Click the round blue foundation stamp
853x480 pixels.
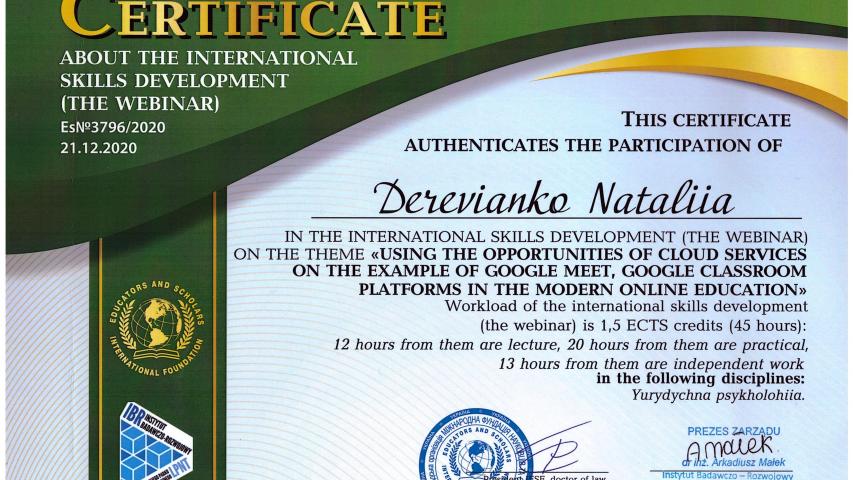click(477, 446)
